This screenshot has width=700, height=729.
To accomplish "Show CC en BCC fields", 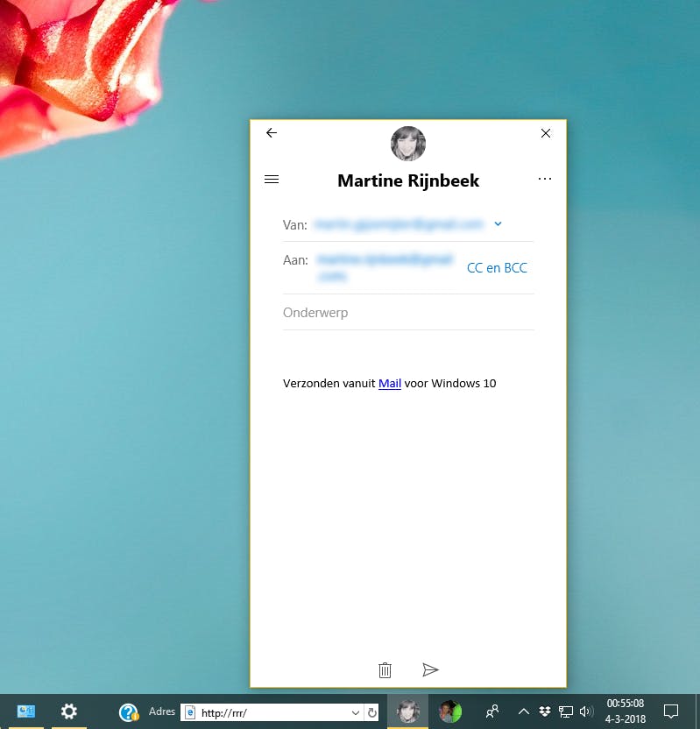I will click(x=497, y=268).
